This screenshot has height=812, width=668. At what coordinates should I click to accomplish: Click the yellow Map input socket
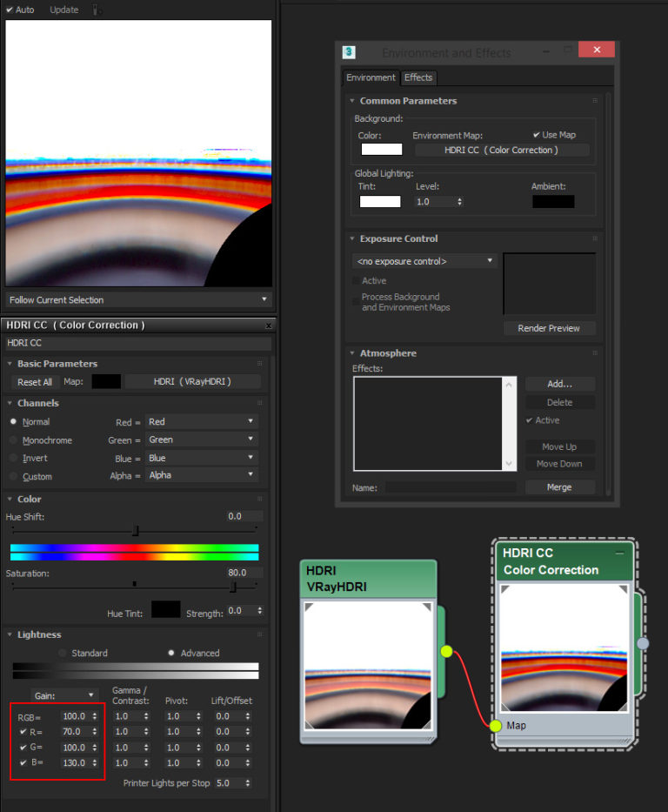495,725
